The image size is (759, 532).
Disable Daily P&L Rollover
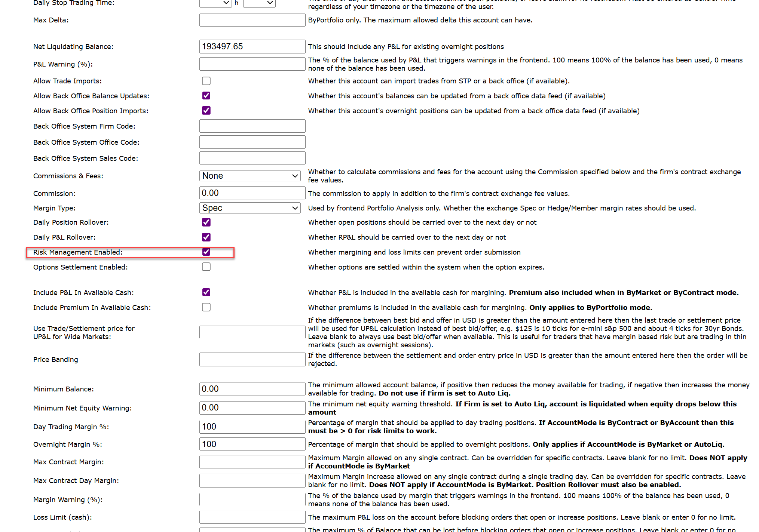(x=206, y=237)
